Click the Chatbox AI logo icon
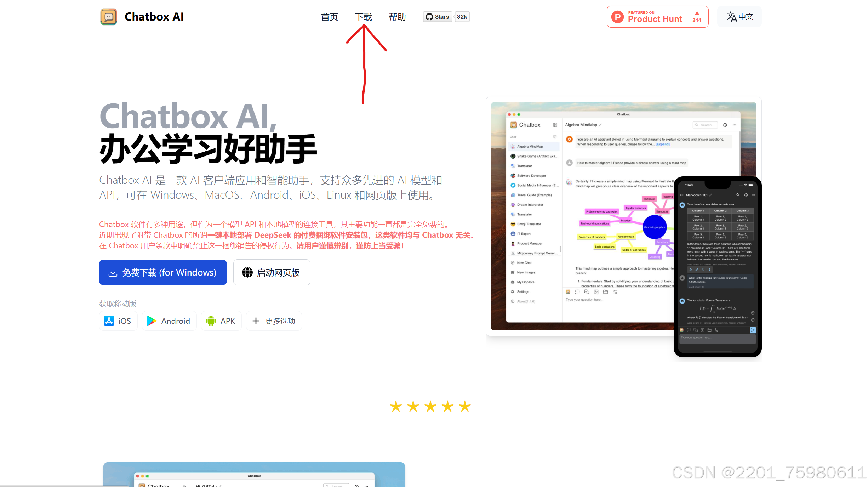868x487 pixels. coord(109,17)
